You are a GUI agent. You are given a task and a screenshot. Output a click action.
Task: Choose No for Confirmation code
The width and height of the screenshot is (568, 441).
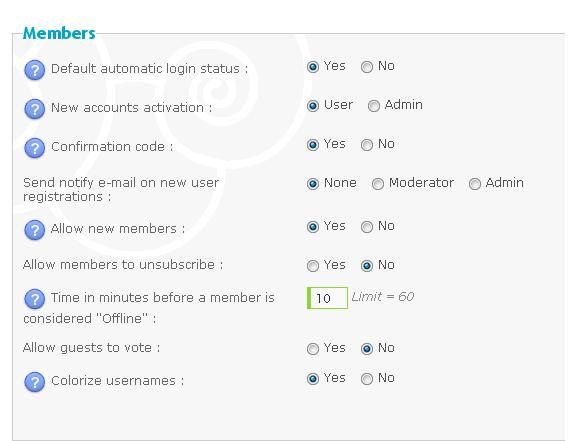367,145
